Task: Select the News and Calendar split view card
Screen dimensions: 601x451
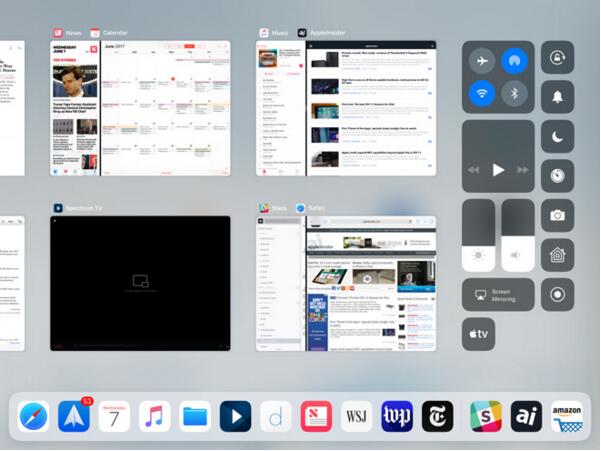Action: coord(140,109)
